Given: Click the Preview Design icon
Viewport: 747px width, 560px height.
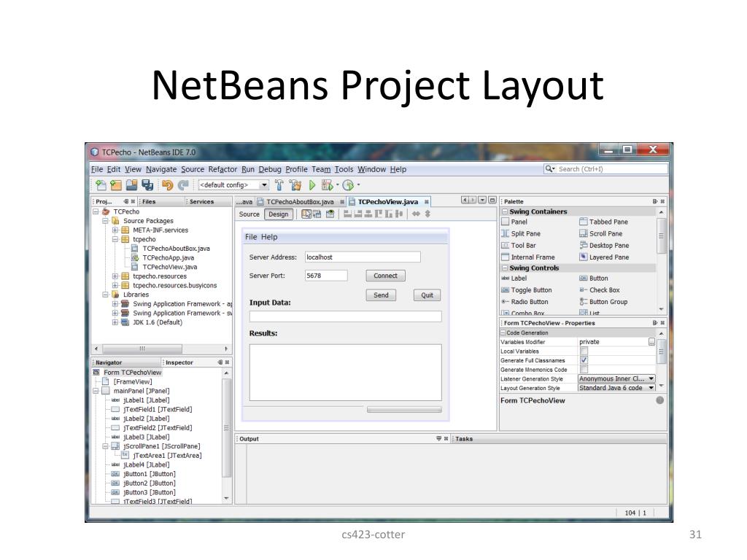Looking at the screenshot, I should click(x=330, y=214).
